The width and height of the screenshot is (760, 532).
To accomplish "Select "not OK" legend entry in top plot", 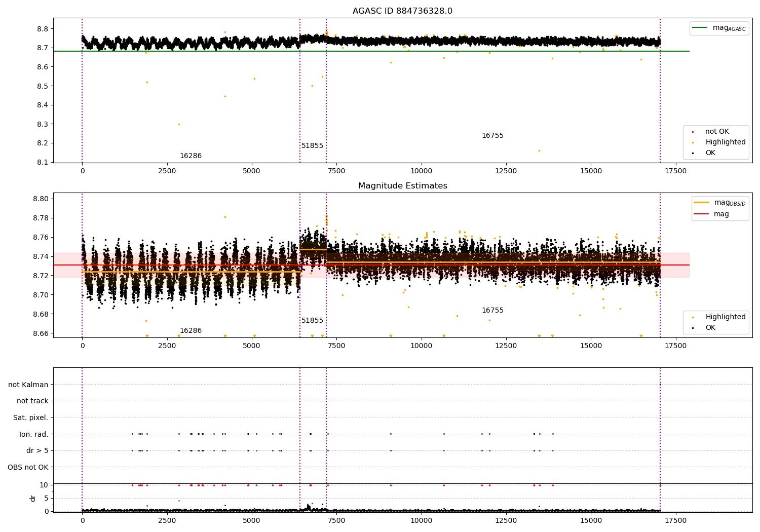I will [x=717, y=132].
